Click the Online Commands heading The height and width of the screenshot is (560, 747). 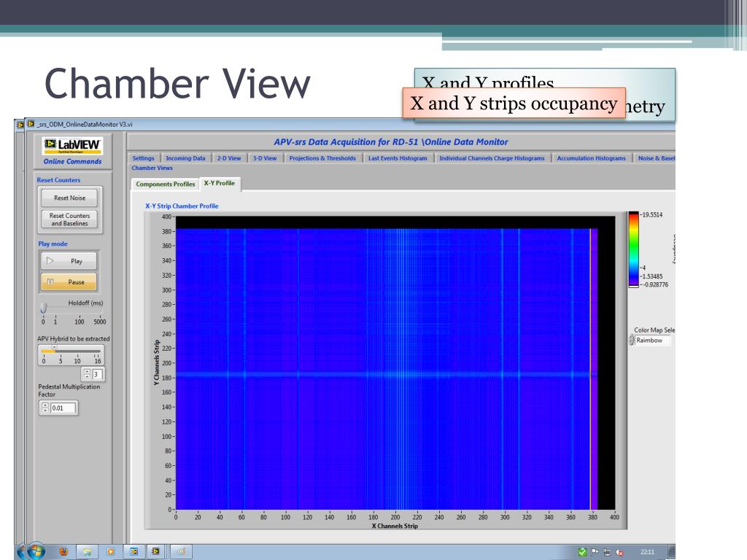pyautogui.click(x=72, y=161)
